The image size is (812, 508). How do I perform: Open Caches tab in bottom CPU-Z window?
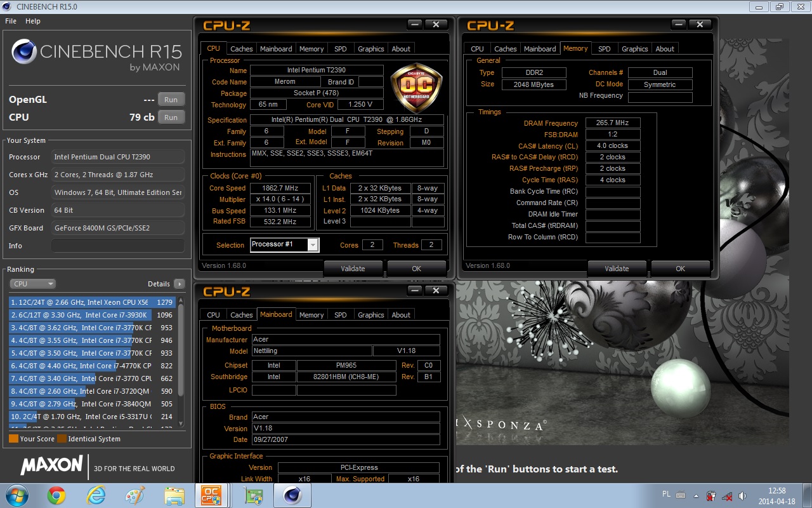pos(241,315)
